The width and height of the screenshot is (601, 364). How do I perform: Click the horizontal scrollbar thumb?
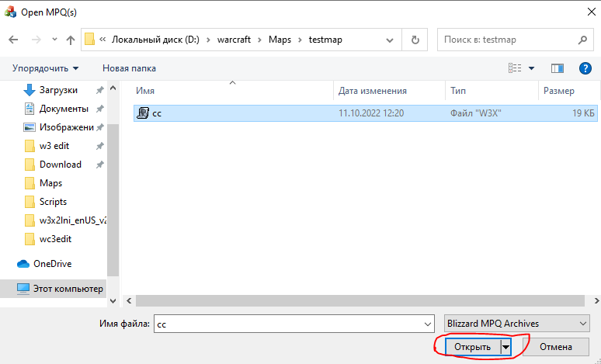[360, 301]
